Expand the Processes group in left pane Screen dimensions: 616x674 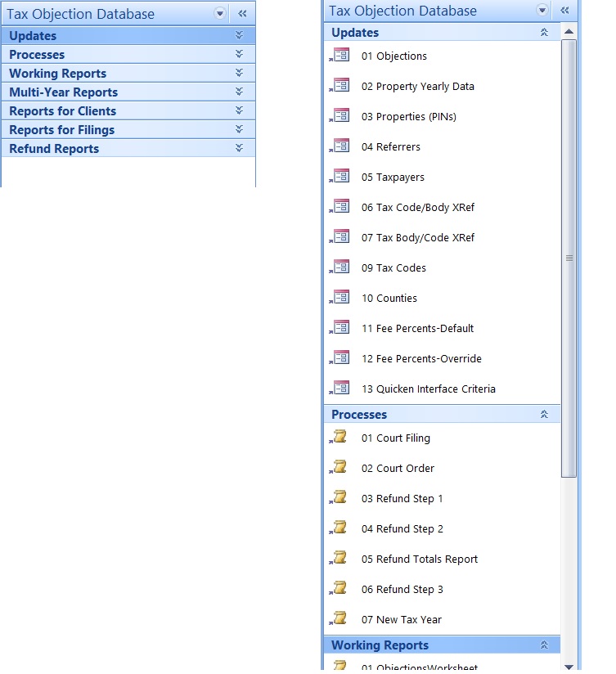coord(239,54)
